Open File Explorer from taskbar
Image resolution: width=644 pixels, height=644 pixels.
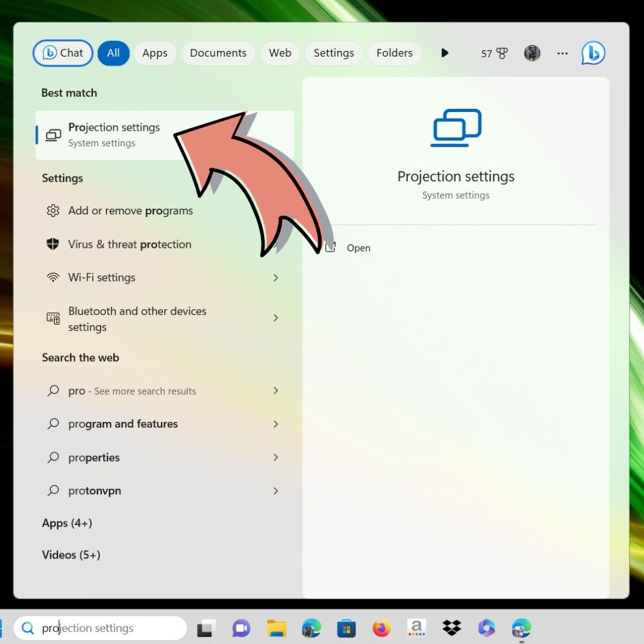[277, 628]
